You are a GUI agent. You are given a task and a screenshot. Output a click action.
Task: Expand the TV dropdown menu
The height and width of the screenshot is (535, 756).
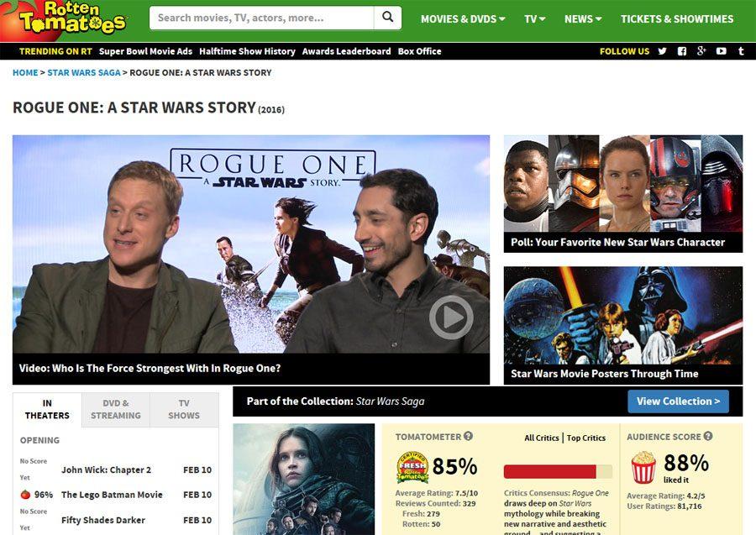(x=535, y=18)
